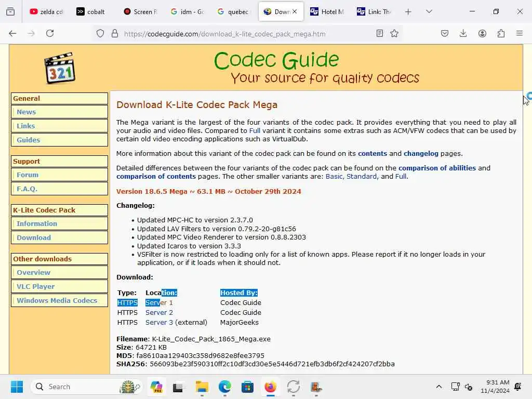532x399 pixels.
Task: Click the site security padlock icon
Action: tap(115, 34)
